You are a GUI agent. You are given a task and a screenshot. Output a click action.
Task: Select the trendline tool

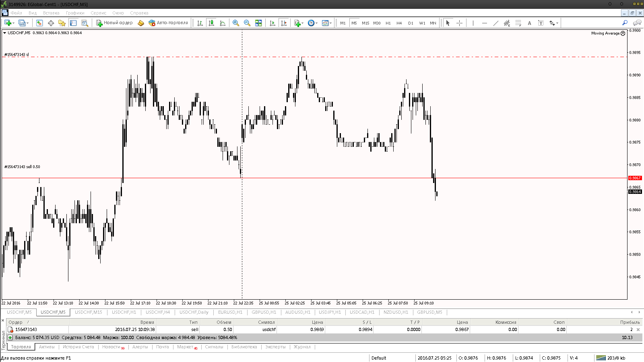(495, 23)
